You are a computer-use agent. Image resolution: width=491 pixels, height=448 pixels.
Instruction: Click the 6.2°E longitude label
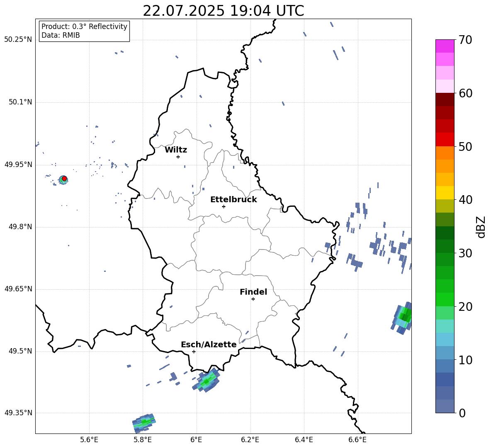[x=250, y=440]
